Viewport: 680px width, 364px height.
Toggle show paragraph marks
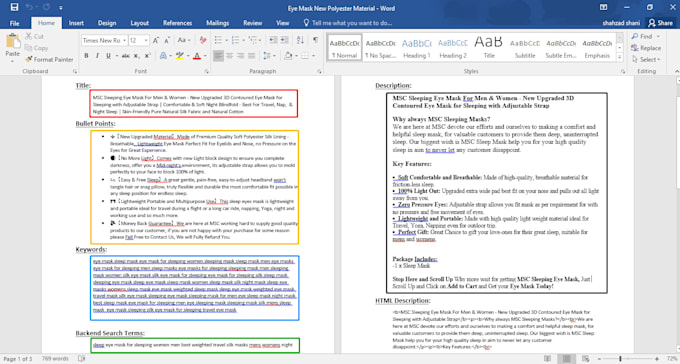(315, 40)
